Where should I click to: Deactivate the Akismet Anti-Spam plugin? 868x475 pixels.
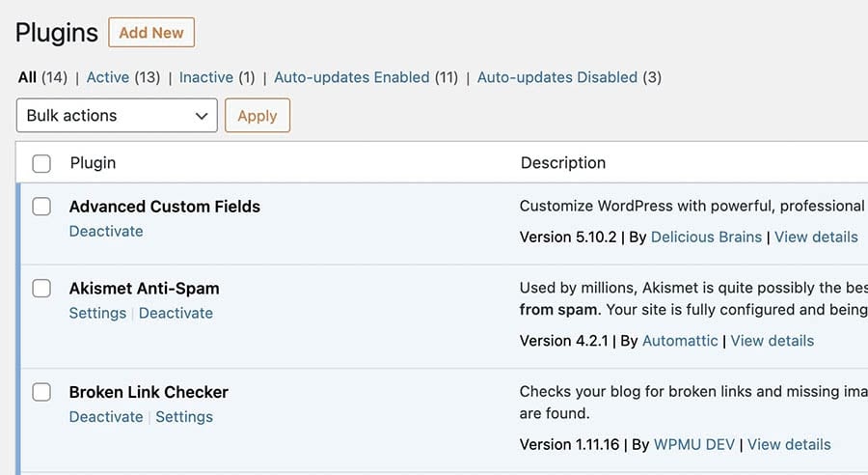[176, 314]
